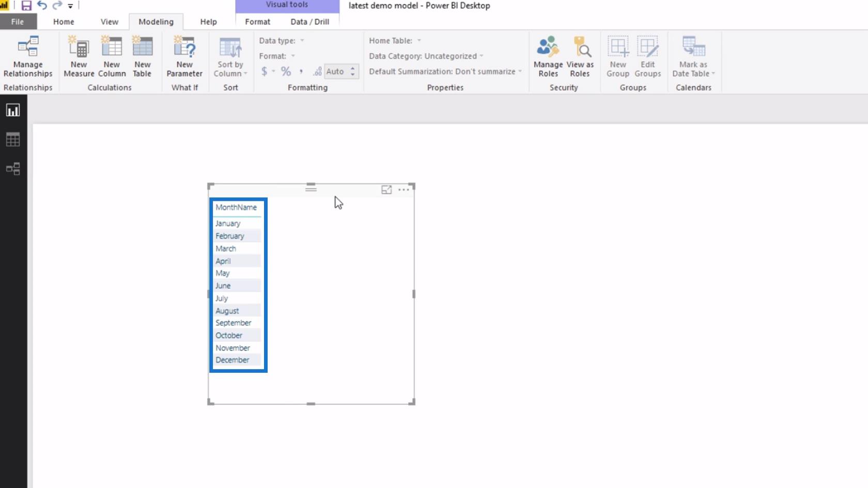Select April row in table

pos(238,261)
